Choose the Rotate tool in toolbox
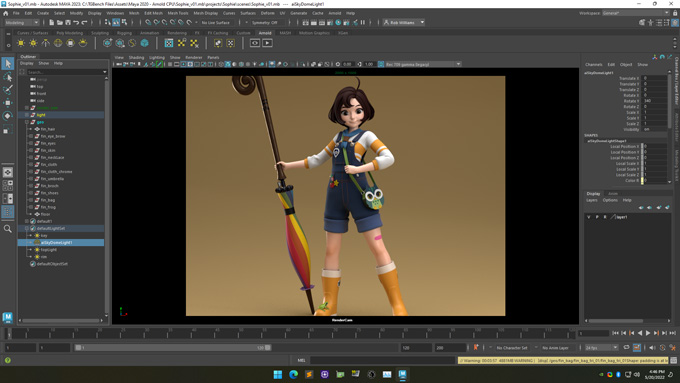This screenshot has width=680, height=383. click(x=8, y=116)
